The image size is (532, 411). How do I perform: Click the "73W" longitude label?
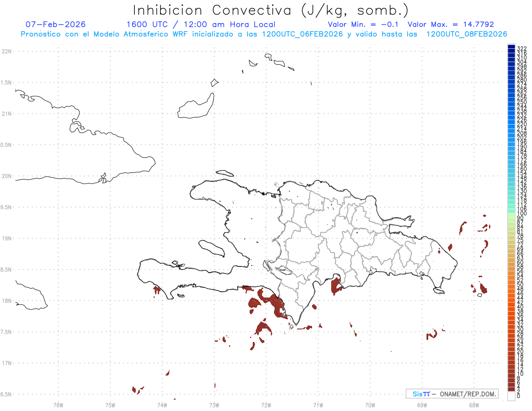coord(214,404)
